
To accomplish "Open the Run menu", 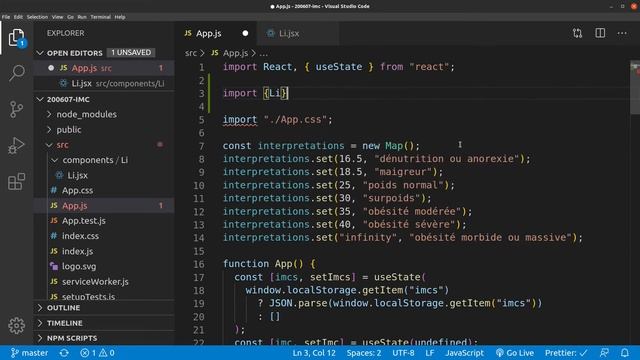I will coord(82,17).
